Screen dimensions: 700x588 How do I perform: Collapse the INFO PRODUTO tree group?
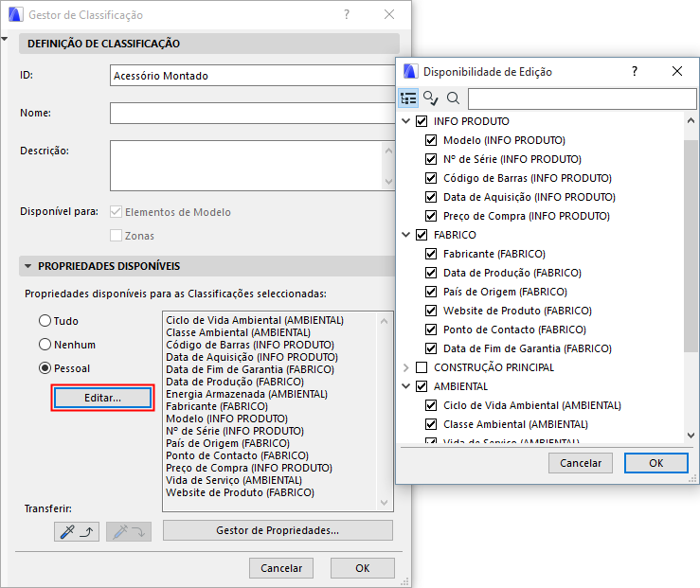(405, 121)
